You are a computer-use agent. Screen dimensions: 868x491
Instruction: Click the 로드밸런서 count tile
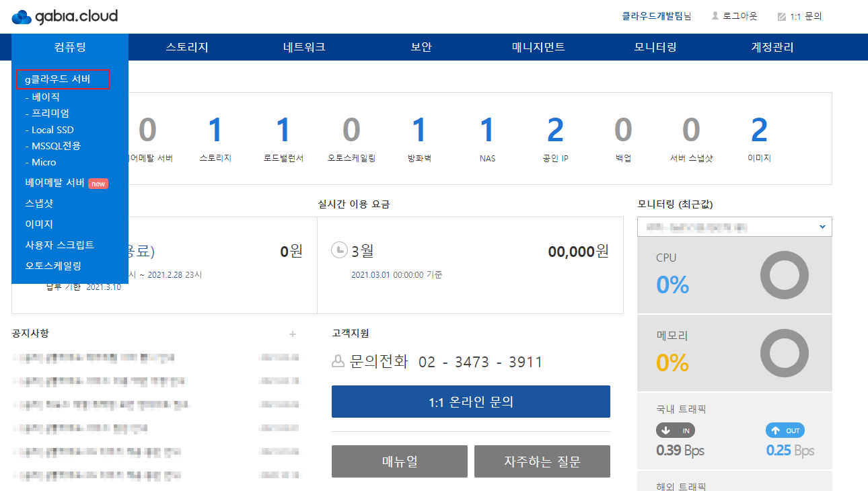coord(283,139)
